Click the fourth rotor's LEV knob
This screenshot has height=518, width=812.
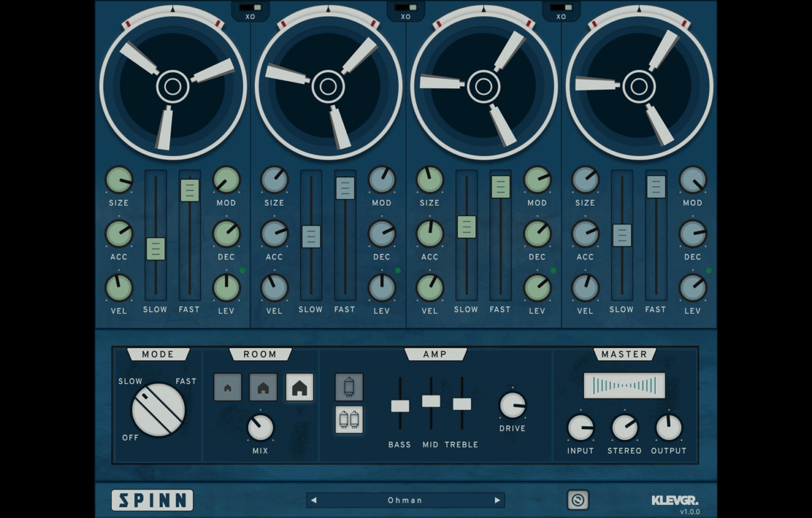pos(693,288)
